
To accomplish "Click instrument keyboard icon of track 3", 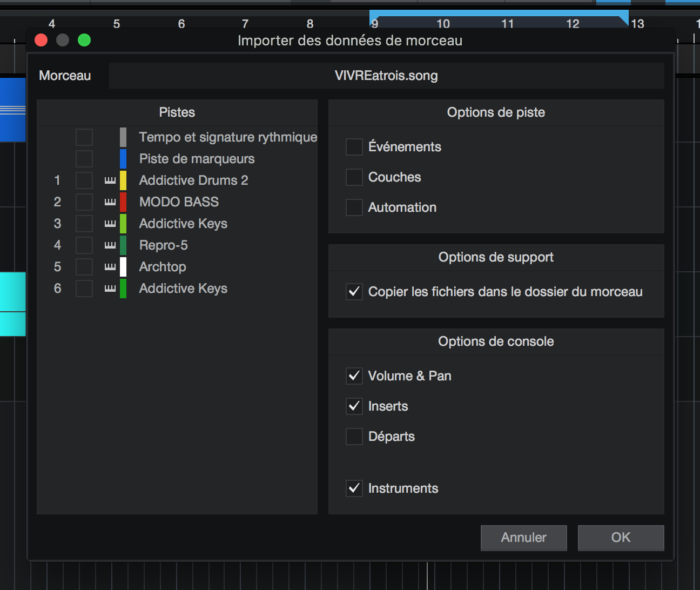I will (x=110, y=224).
